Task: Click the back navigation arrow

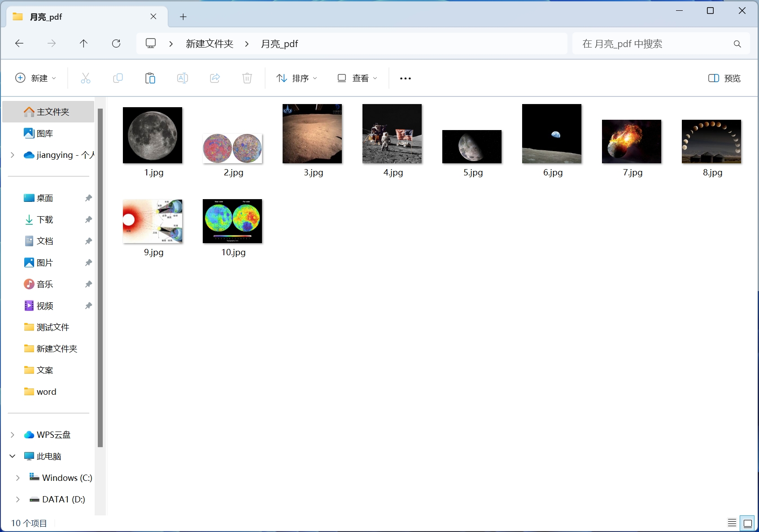Action: pos(19,43)
